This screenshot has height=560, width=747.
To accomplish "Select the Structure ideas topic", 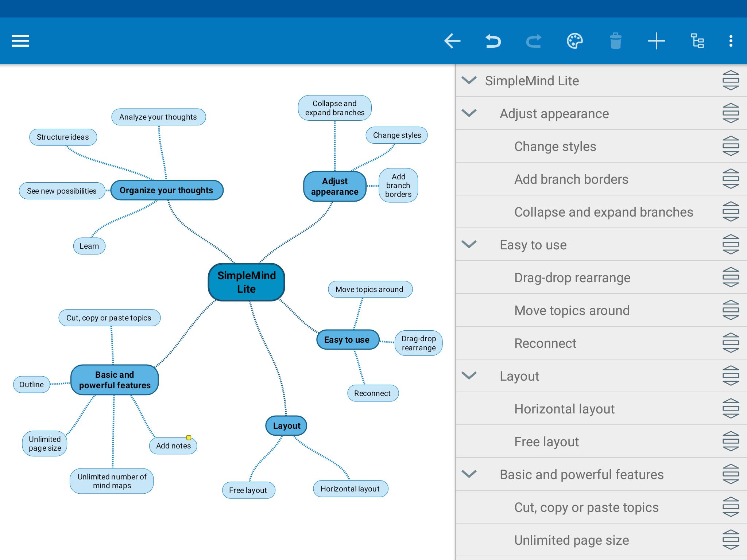I will pyautogui.click(x=63, y=137).
